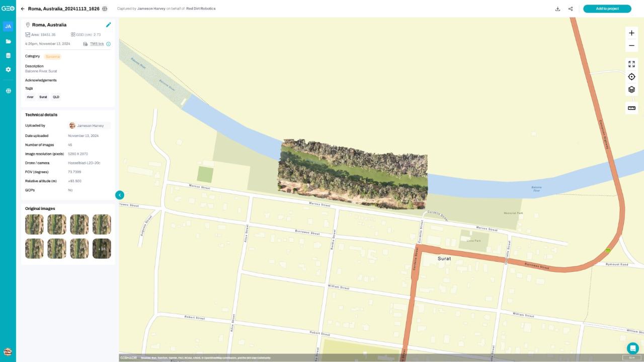Zoom in on the map
This screenshot has height=362, width=644.
pos(631,33)
